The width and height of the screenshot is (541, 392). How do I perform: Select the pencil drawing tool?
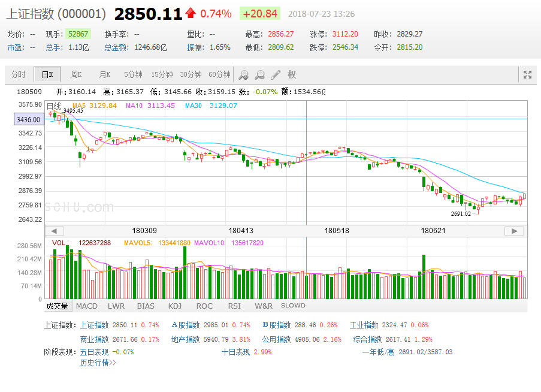point(276,75)
